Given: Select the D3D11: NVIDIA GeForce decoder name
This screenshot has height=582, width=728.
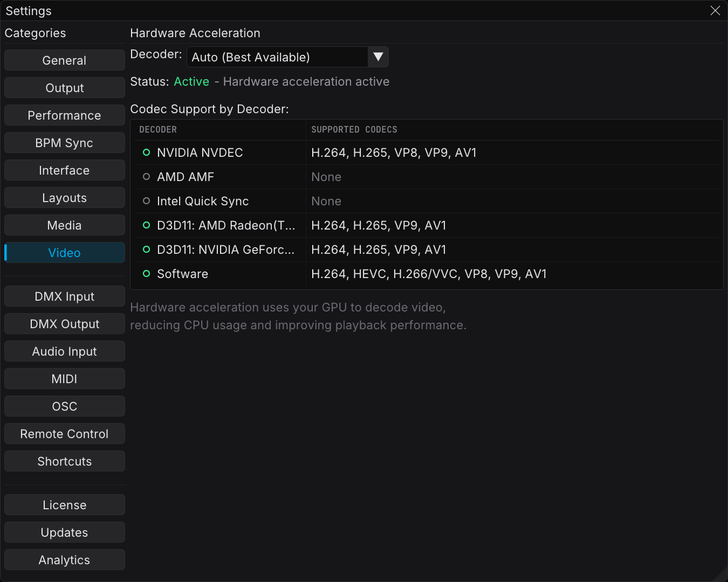Looking at the screenshot, I should click(x=226, y=250).
